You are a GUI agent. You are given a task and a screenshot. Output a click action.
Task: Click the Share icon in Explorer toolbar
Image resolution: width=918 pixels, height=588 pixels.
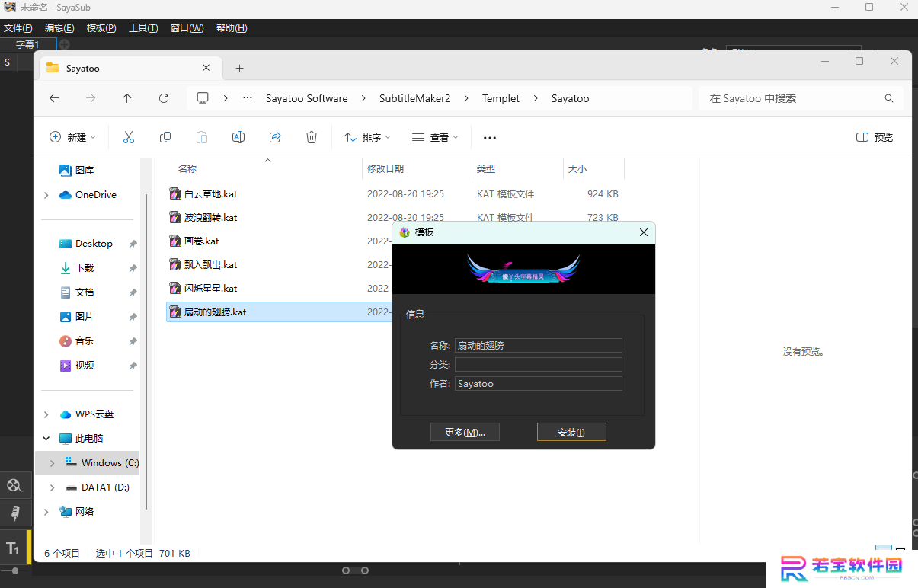(x=275, y=137)
